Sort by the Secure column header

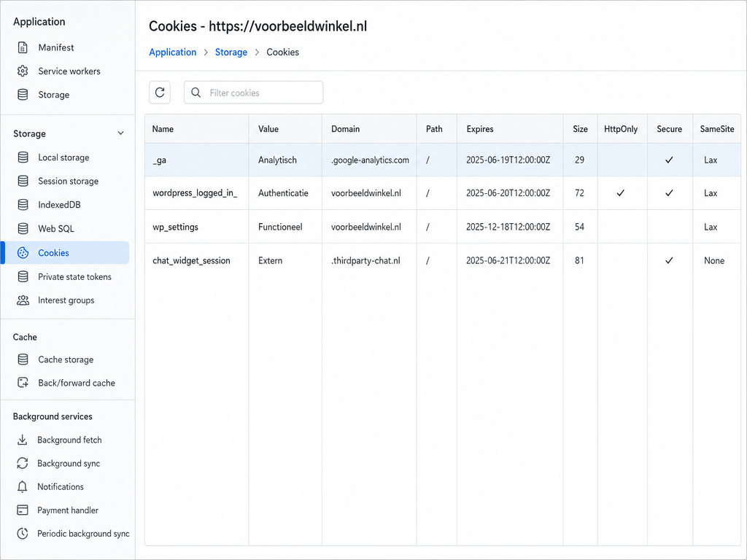(670, 129)
